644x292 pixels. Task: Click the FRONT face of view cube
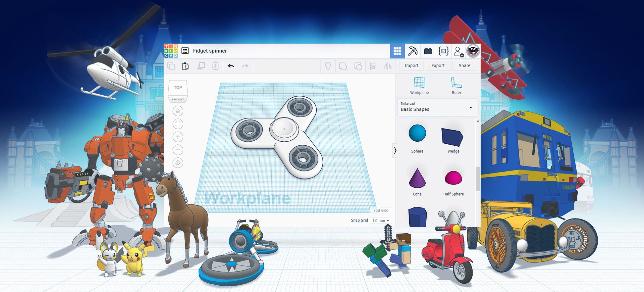178,99
